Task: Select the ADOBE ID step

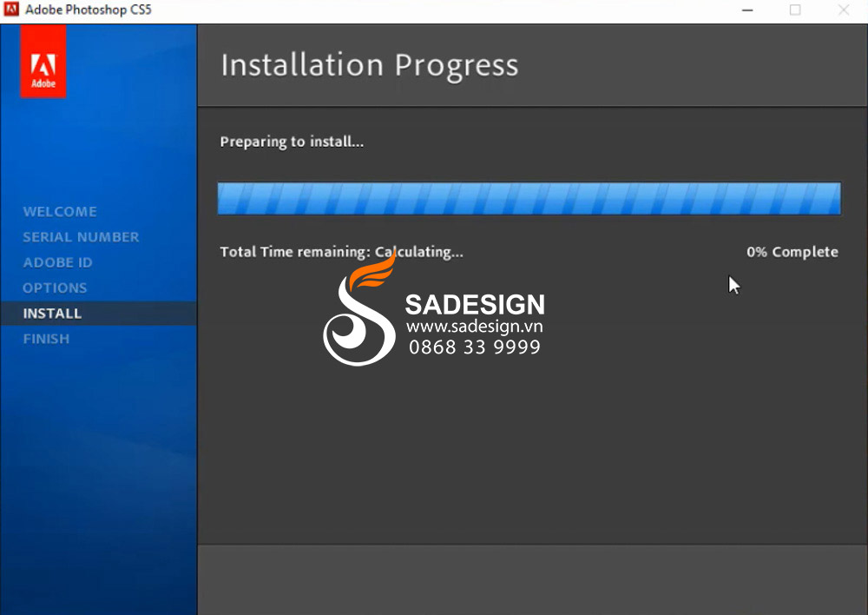Action: tap(57, 262)
